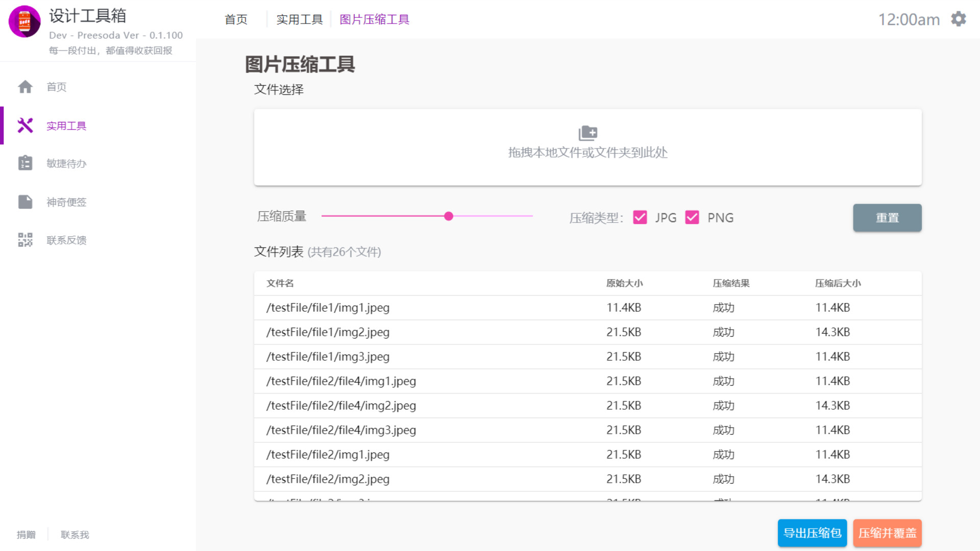Open 敏捷待办 clipboard icon in sidebar
980x551 pixels.
(x=24, y=163)
